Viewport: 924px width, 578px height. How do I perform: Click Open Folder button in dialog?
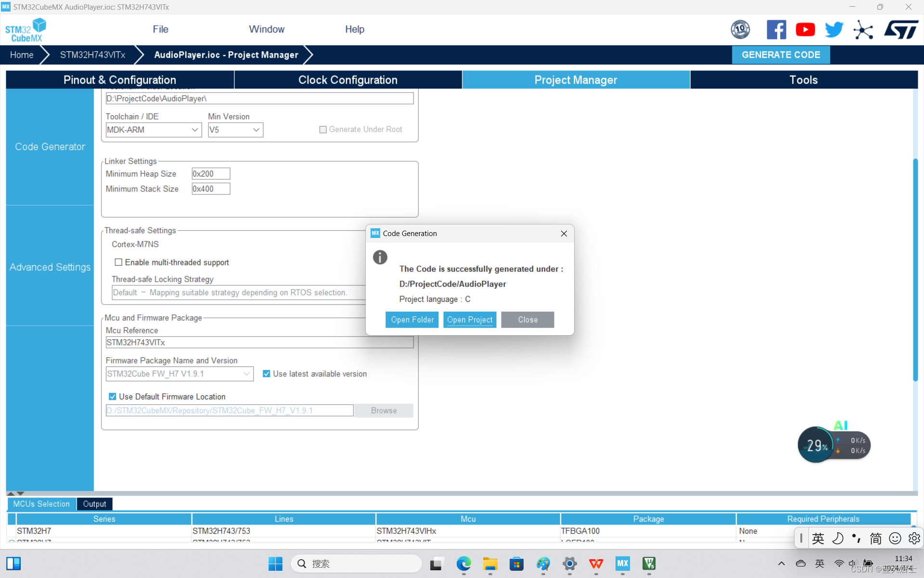point(412,320)
